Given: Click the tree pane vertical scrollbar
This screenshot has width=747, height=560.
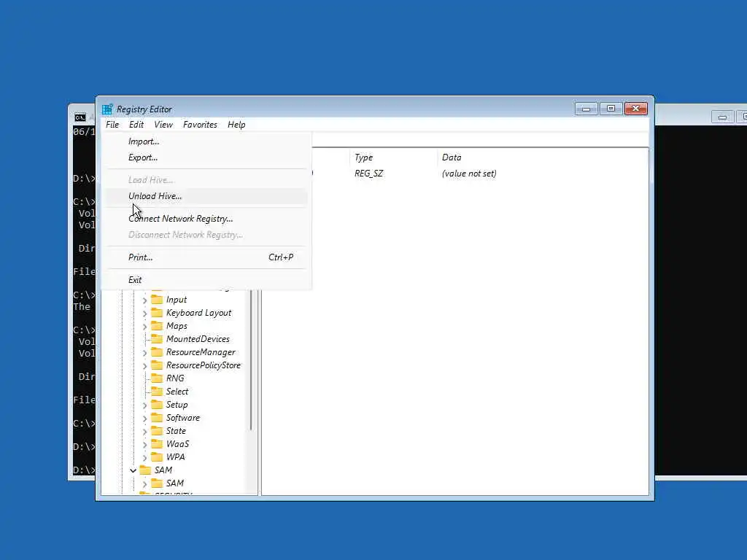Looking at the screenshot, I should [x=251, y=362].
